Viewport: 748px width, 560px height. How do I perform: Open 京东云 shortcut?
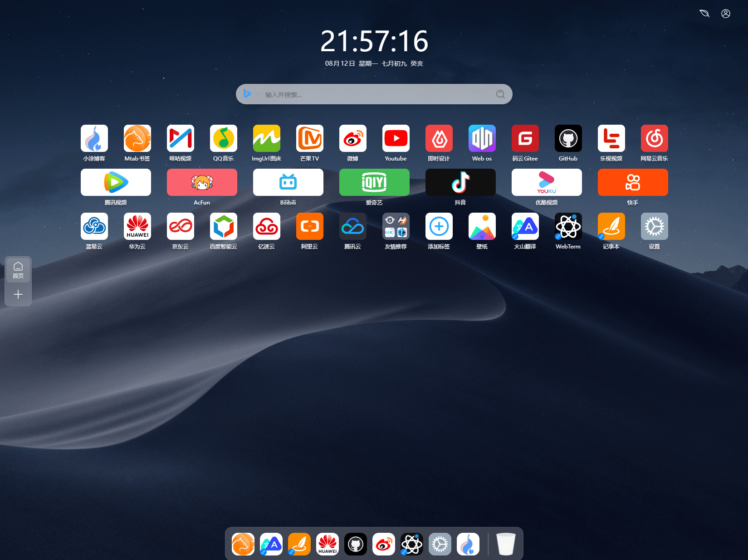click(181, 226)
